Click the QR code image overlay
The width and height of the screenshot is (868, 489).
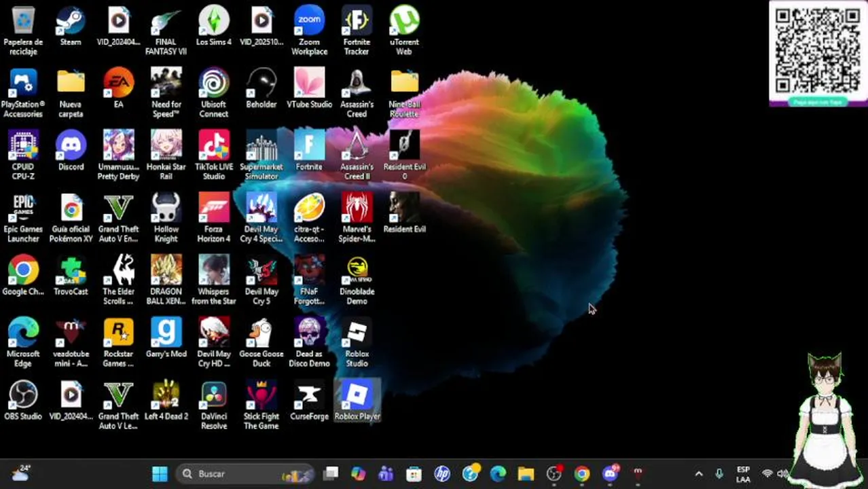(x=818, y=53)
